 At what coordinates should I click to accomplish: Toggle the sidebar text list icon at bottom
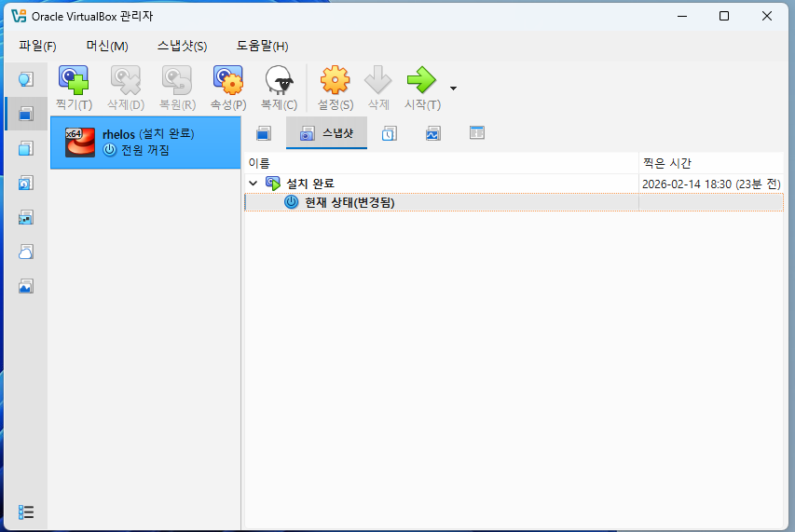(x=26, y=512)
